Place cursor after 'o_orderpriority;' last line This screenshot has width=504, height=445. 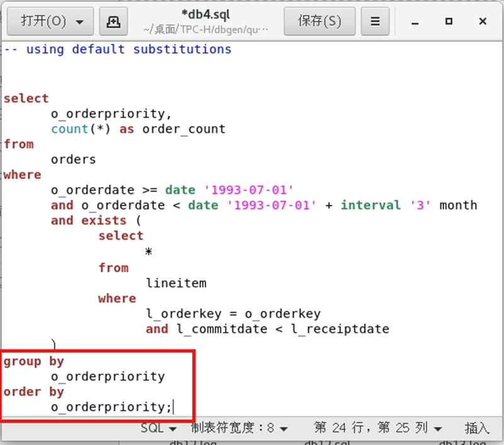pyautogui.click(x=173, y=407)
